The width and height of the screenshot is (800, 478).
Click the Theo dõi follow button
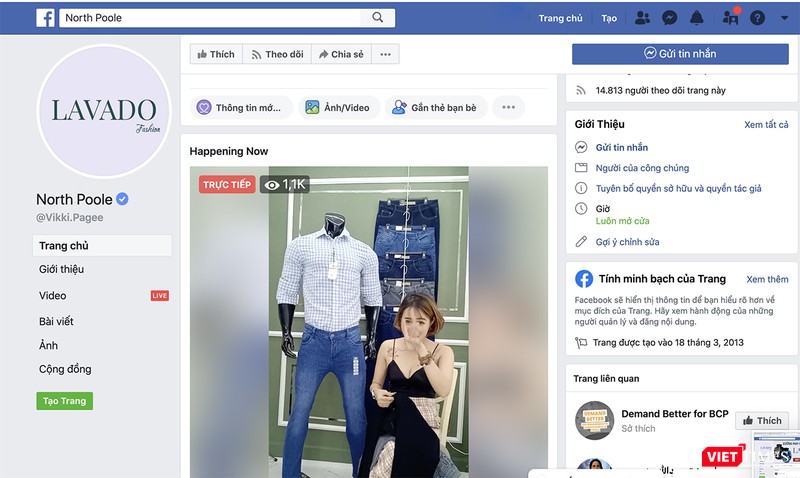(277, 54)
